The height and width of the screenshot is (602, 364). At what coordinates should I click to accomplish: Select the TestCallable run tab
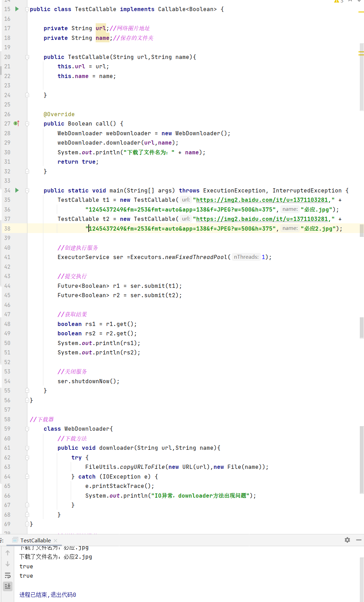[x=36, y=540]
